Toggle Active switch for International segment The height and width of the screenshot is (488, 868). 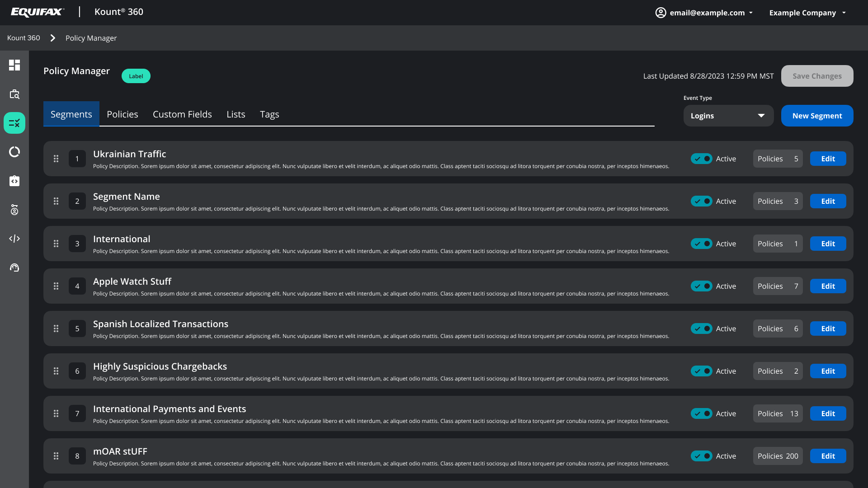[x=702, y=244]
